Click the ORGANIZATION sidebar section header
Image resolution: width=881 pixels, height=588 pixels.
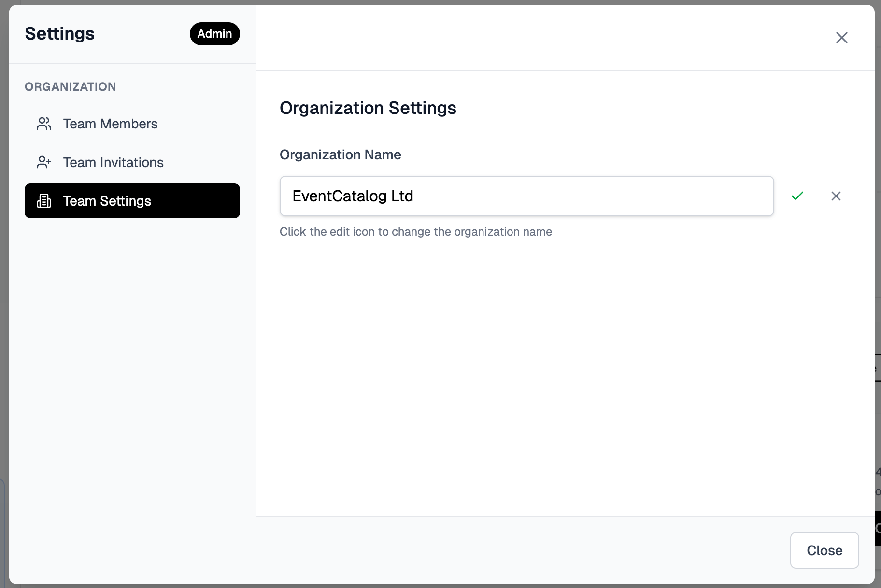(71, 87)
